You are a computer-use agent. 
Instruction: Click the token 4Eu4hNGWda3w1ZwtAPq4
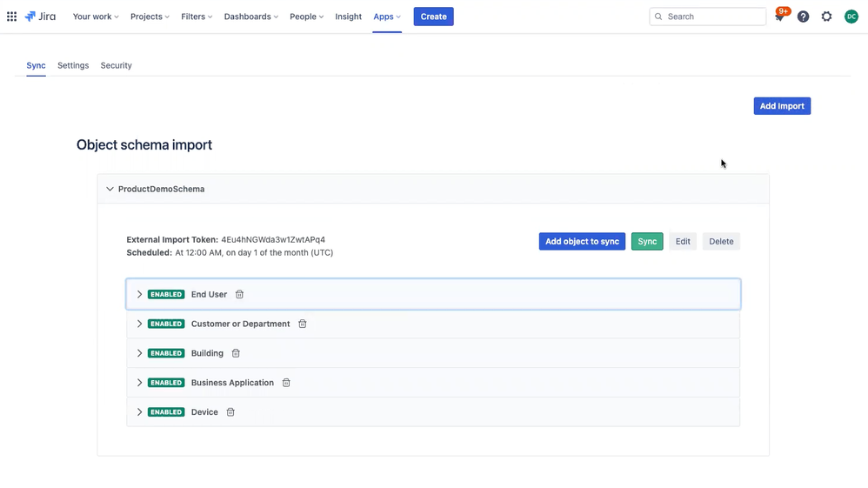coord(273,239)
